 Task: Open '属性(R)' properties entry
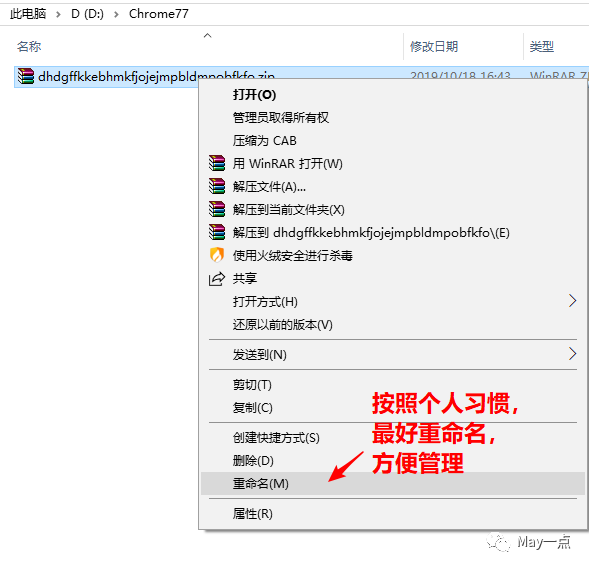point(393,514)
